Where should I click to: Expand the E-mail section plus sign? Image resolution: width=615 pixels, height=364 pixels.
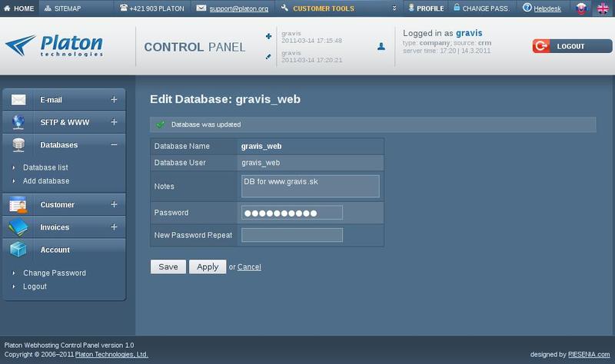(114, 100)
